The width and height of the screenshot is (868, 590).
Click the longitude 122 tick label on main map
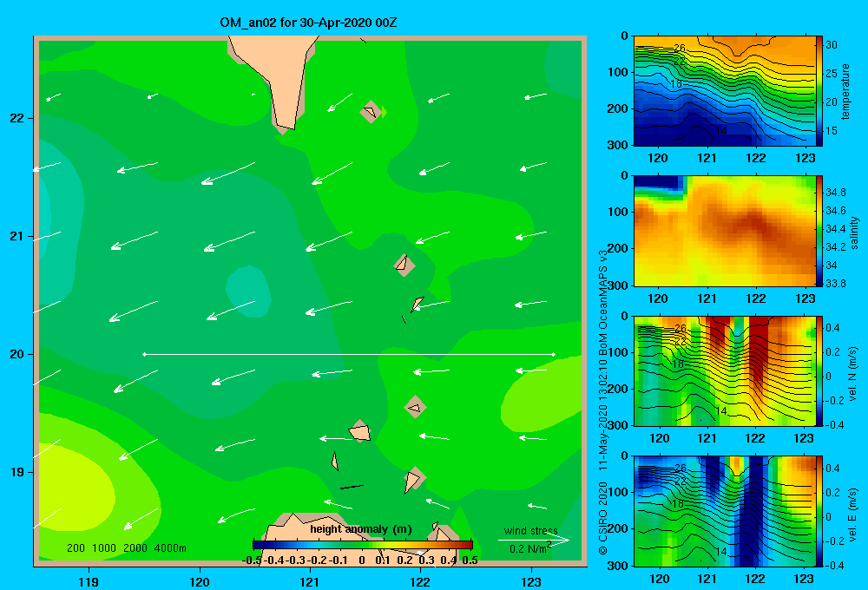click(421, 581)
